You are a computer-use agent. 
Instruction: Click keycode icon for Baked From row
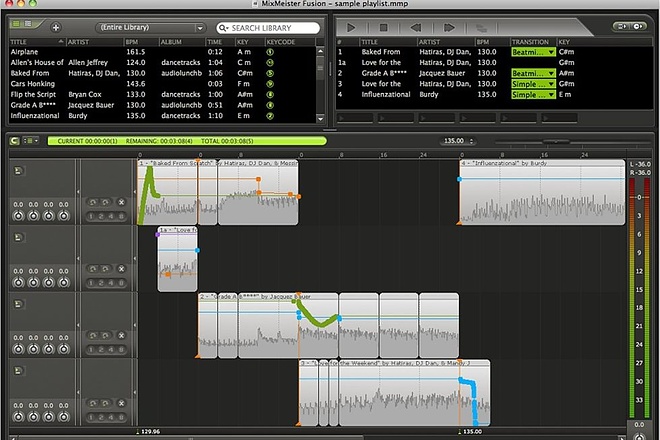(x=270, y=73)
